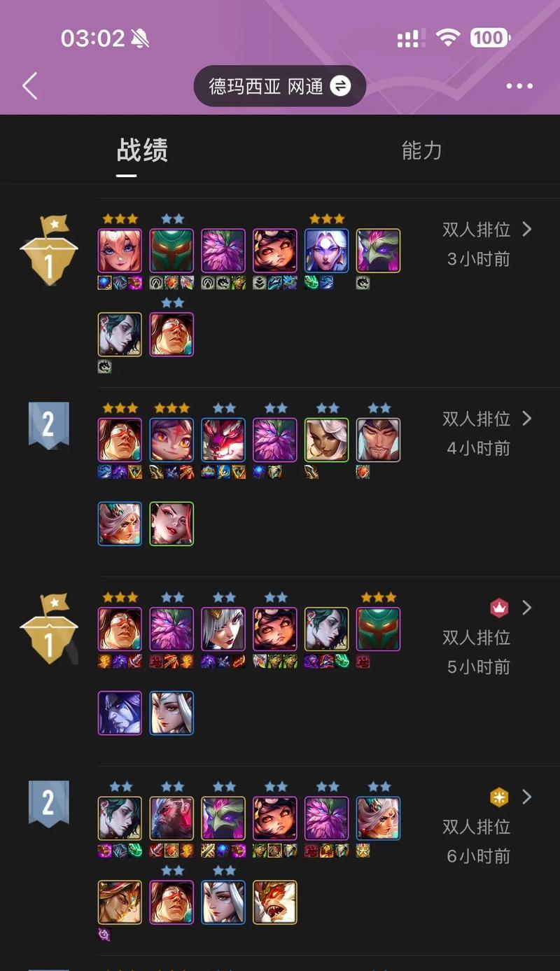The width and height of the screenshot is (560, 971).
Task: Tap the red wolf champion portrait
Action: pyautogui.click(x=223, y=440)
